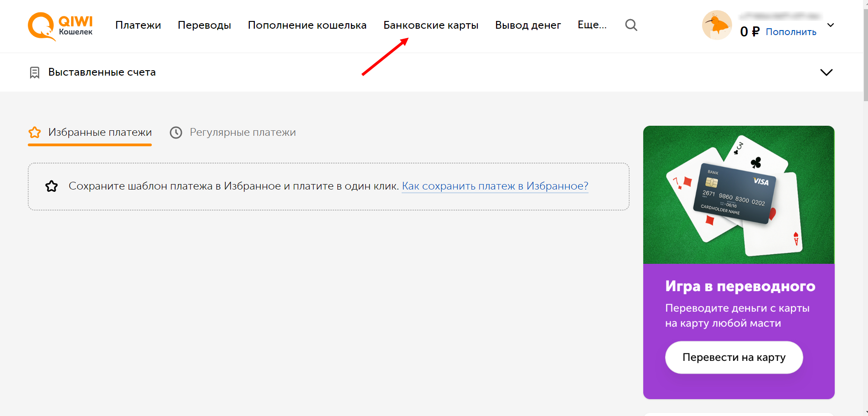Screen dimensions: 868x416
Task: Click the Пополнить link
Action: [x=791, y=32]
